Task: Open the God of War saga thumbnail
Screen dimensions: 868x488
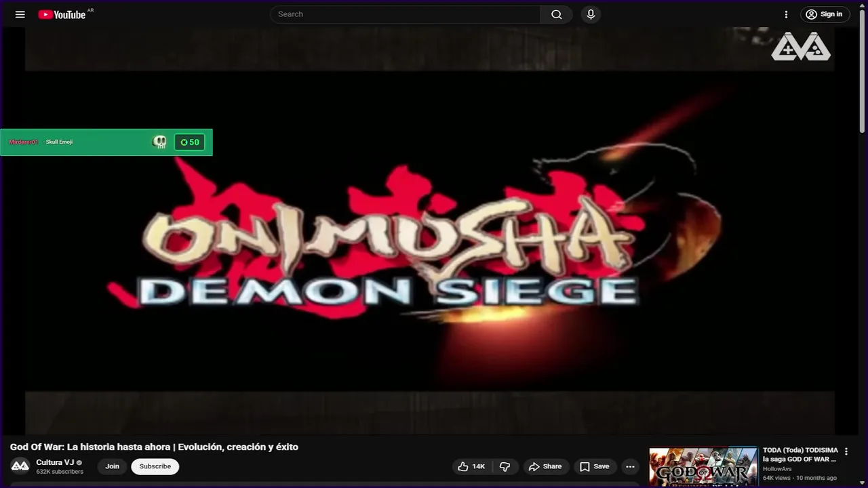Action: point(703,467)
